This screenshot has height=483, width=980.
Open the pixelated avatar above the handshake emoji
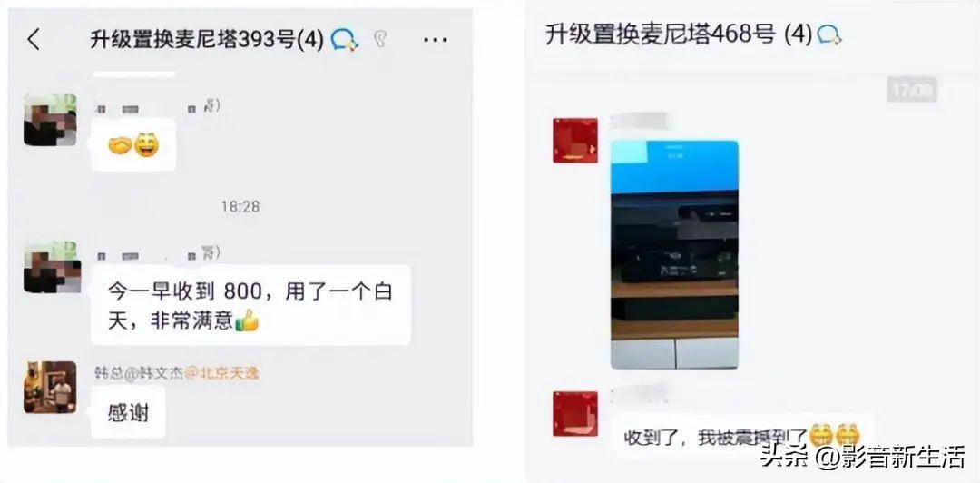[x=50, y=120]
